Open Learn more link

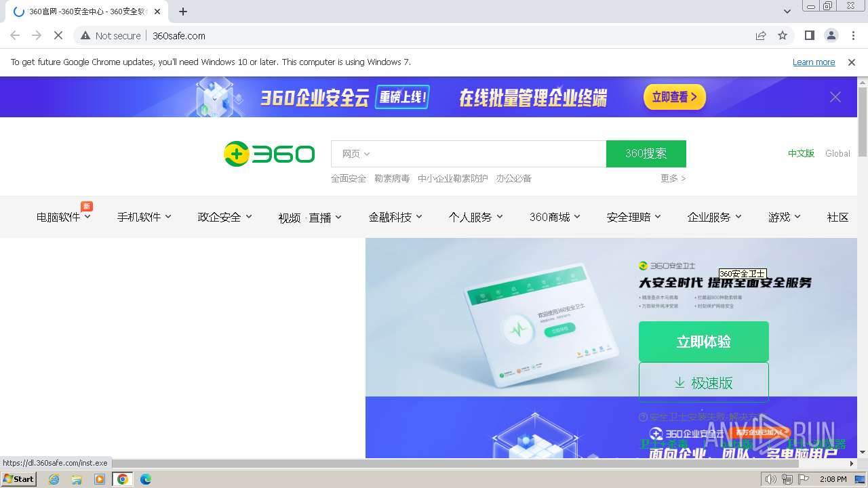(x=814, y=62)
